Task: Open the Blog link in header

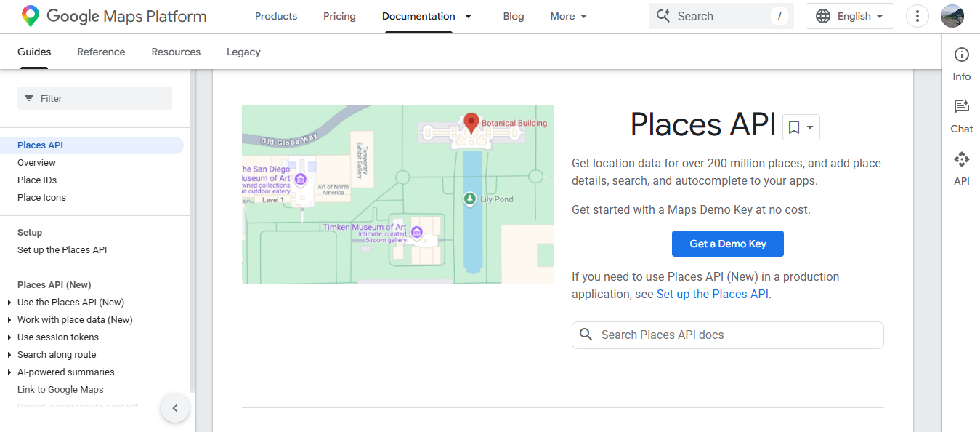Action: (514, 16)
